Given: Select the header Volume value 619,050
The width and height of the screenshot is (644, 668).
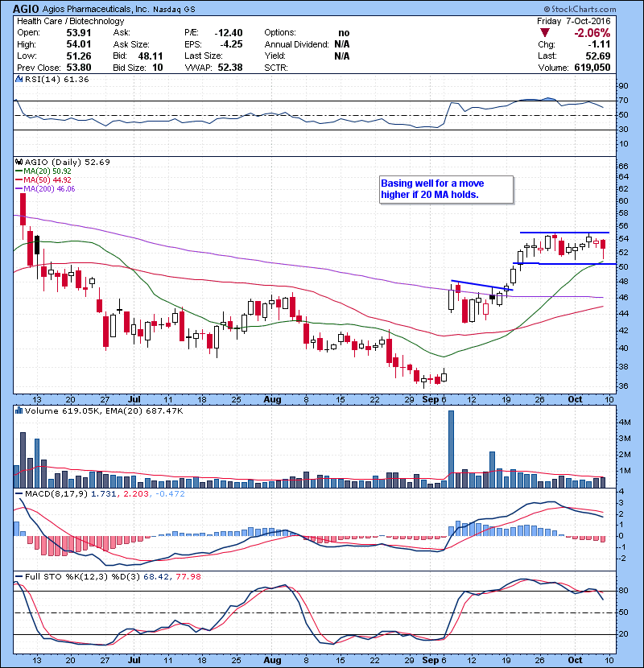Looking at the screenshot, I should (x=592, y=68).
